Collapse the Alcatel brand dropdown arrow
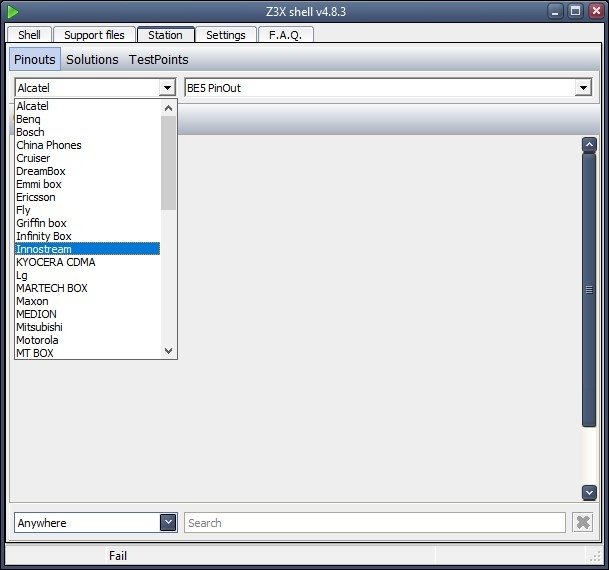Screen dimensions: 609x570 (x=167, y=88)
